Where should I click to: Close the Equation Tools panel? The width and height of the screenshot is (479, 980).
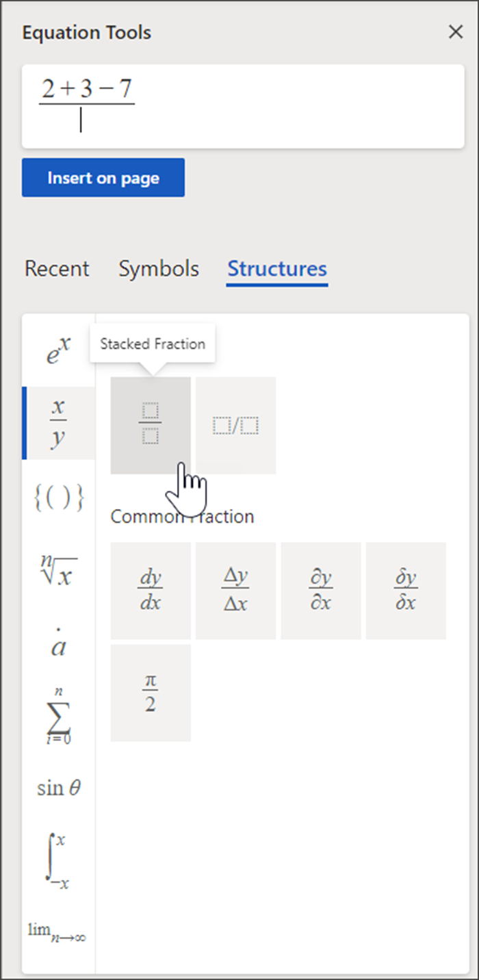tap(456, 31)
